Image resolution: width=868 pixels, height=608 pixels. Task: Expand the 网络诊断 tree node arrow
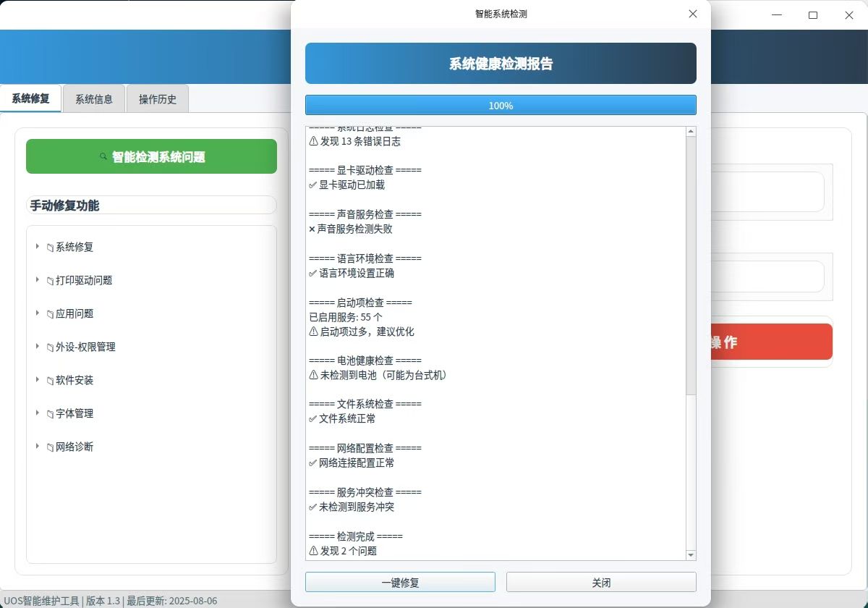[38, 447]
